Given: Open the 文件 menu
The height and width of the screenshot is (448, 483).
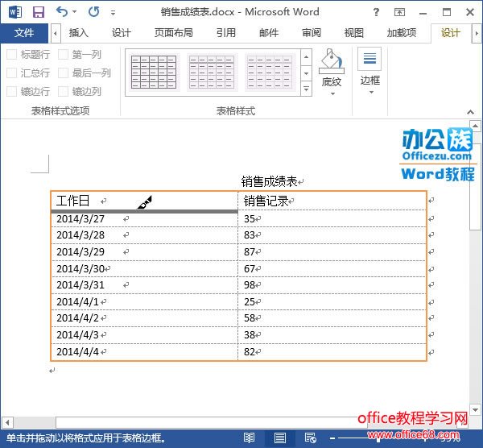Looking at the screenshot, I should click(x=24, y=33).
